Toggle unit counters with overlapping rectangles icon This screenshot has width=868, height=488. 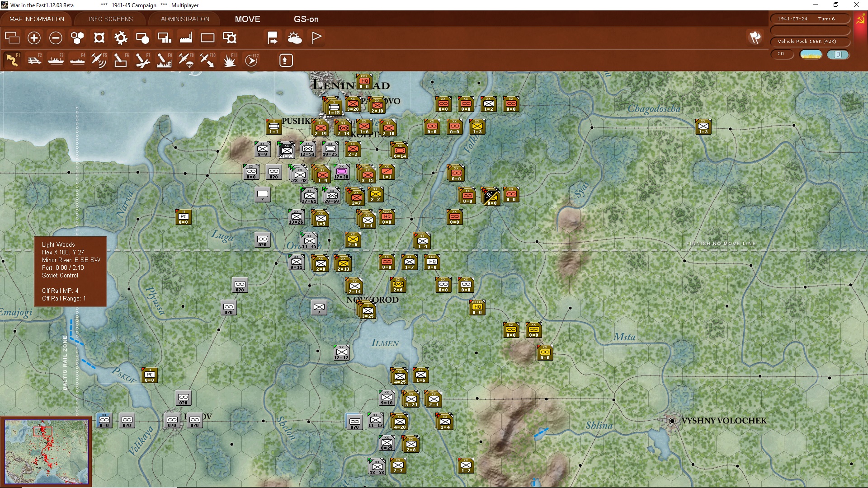[x=12, y=38]
